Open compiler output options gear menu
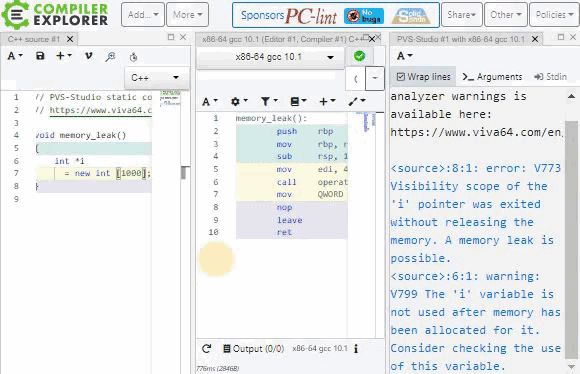Image resolution: width=580 pixels, height=374 pixels. click(239, 101)
